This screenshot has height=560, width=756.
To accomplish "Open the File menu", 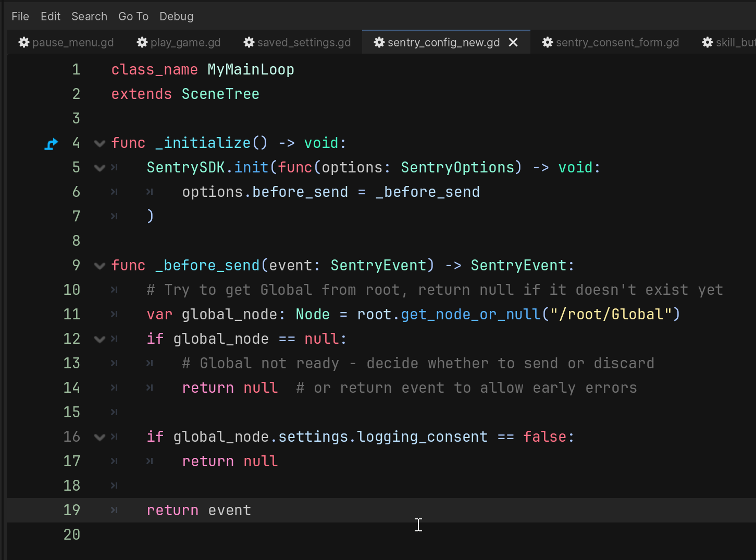I will 20,17.
